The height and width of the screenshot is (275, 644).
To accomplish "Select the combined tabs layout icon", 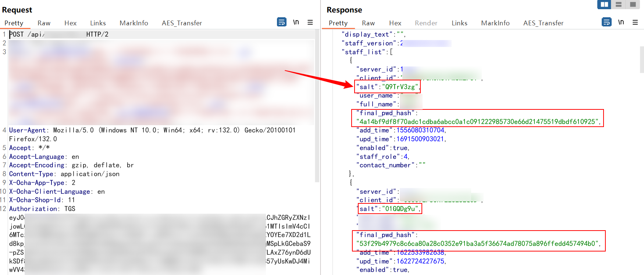I will 633,4.
